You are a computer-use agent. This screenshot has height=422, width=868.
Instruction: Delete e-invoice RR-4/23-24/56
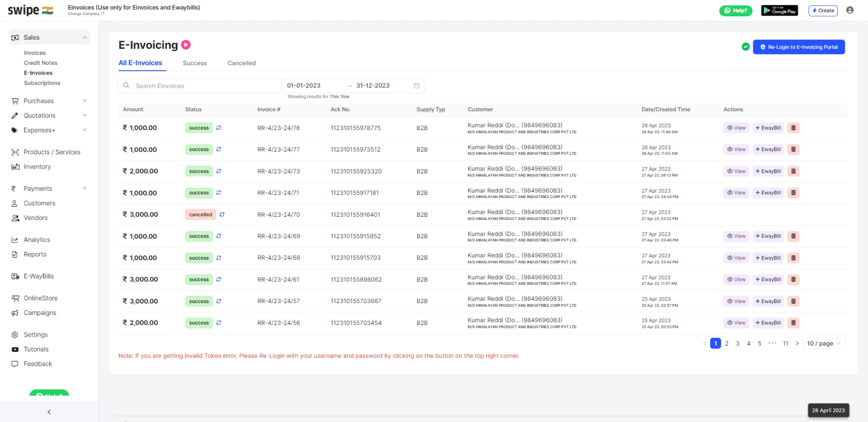(793, 323)
